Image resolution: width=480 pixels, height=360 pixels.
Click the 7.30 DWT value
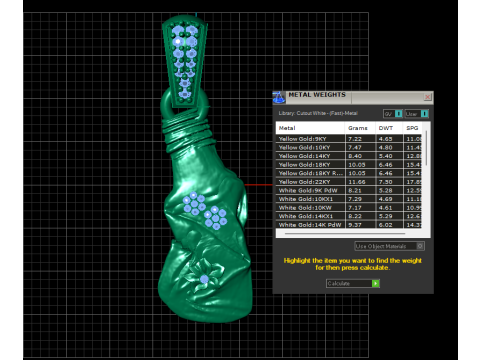pos(385,182)
